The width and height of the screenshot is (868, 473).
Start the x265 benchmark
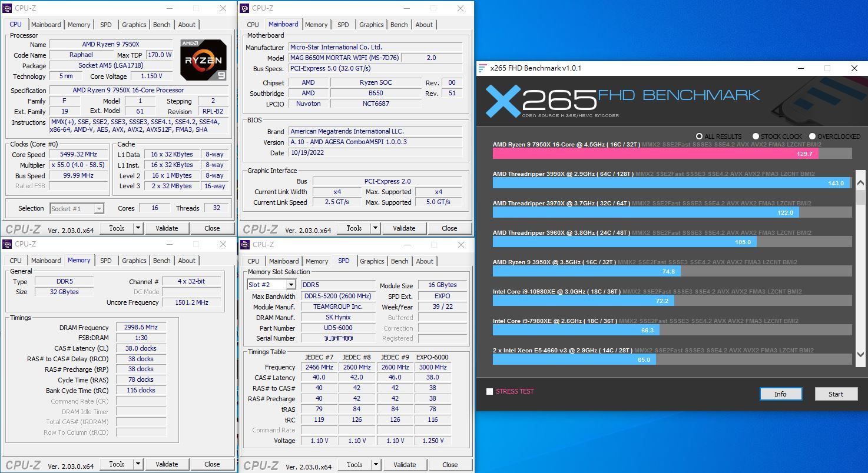click(836, 394)
